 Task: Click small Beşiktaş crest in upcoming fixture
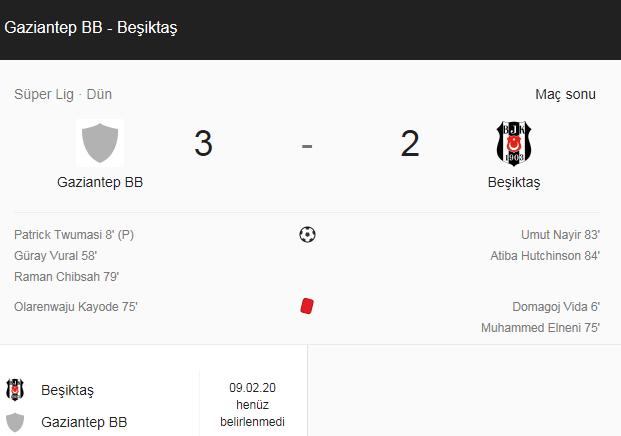coord(15,390)
